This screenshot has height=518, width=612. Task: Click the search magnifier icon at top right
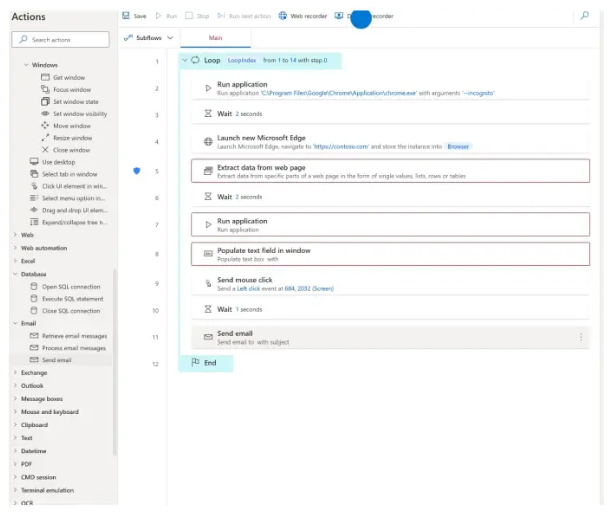[585, 16]
